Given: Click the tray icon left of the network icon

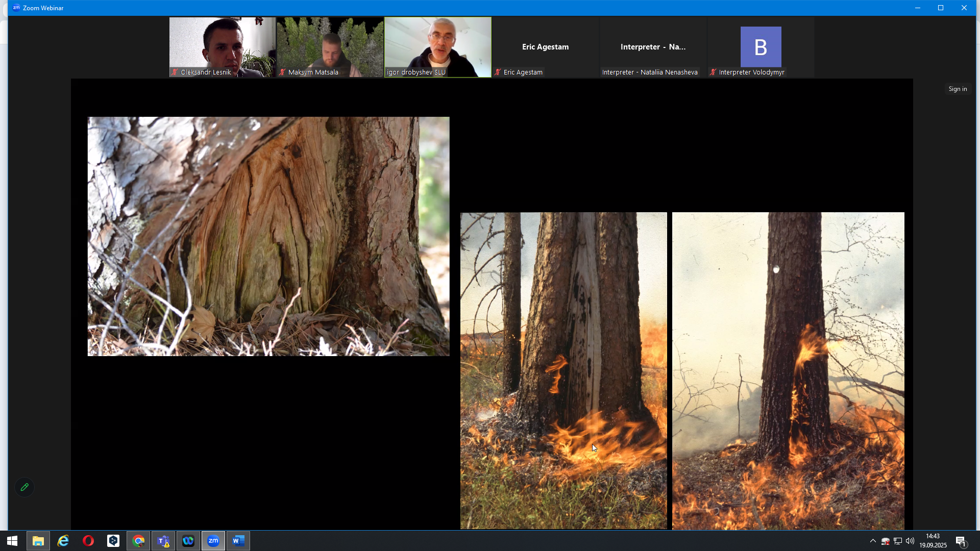Looking at the screenshot, I should point(886,541).
